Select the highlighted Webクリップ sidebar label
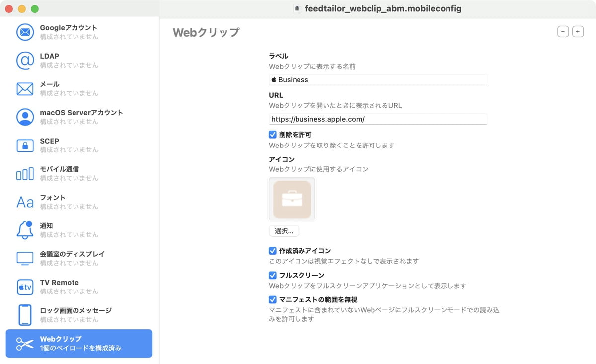The height and width of the screenshot is (364, 596). [61, 339]
